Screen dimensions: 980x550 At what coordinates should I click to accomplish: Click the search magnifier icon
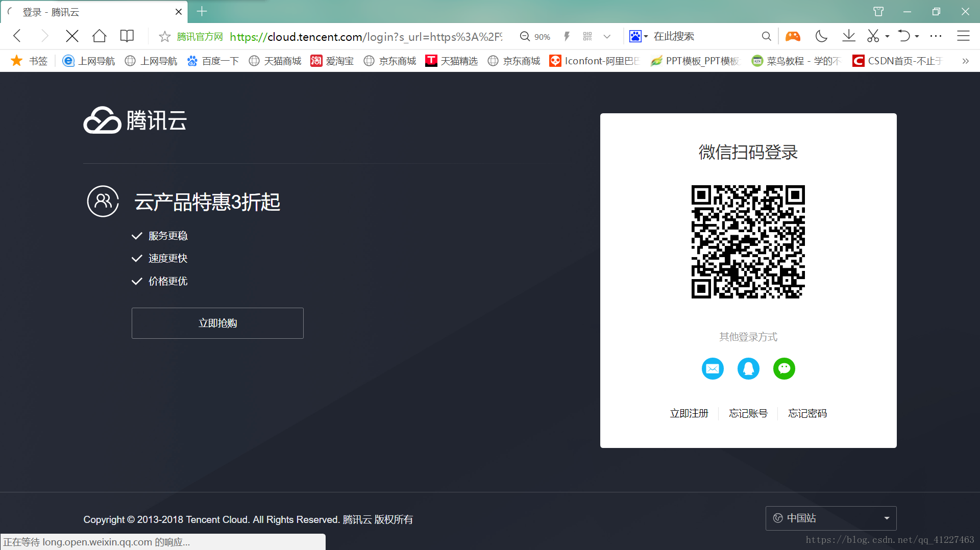pos(766,36)
